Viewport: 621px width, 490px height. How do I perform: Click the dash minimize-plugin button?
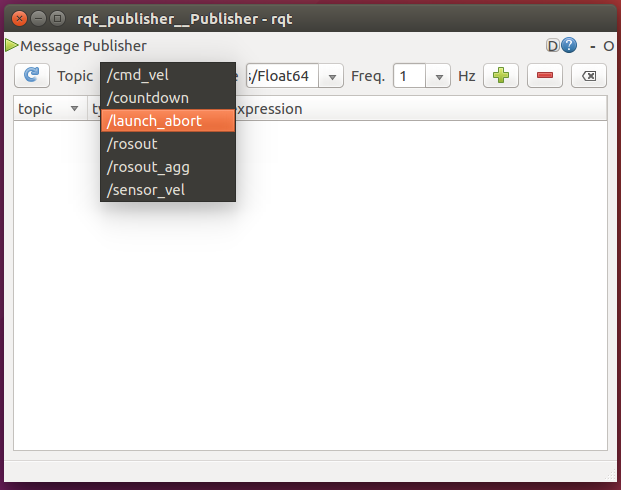tap(593, 47)
